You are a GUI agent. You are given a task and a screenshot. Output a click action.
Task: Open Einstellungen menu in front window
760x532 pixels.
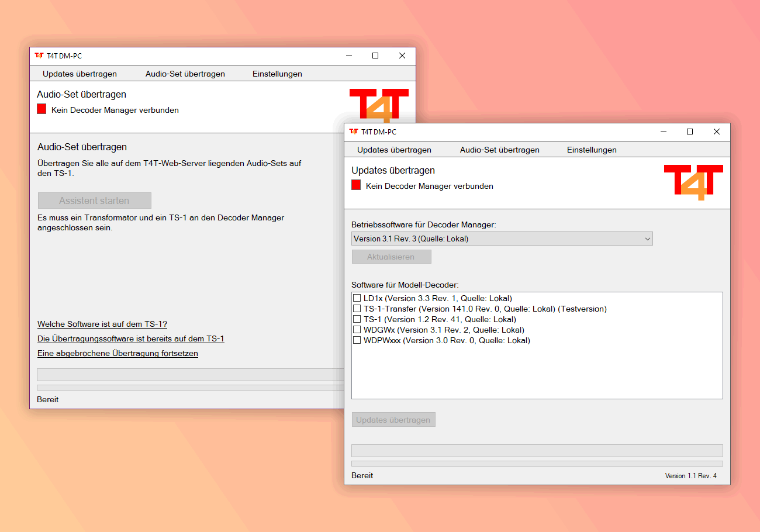592,150
